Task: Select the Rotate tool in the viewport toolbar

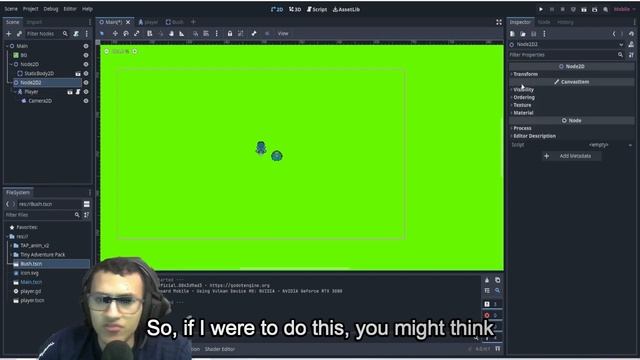Action: [126, 33]
